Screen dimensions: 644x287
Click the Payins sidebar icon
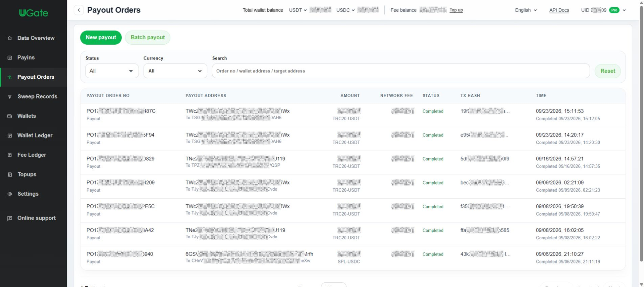10,58
